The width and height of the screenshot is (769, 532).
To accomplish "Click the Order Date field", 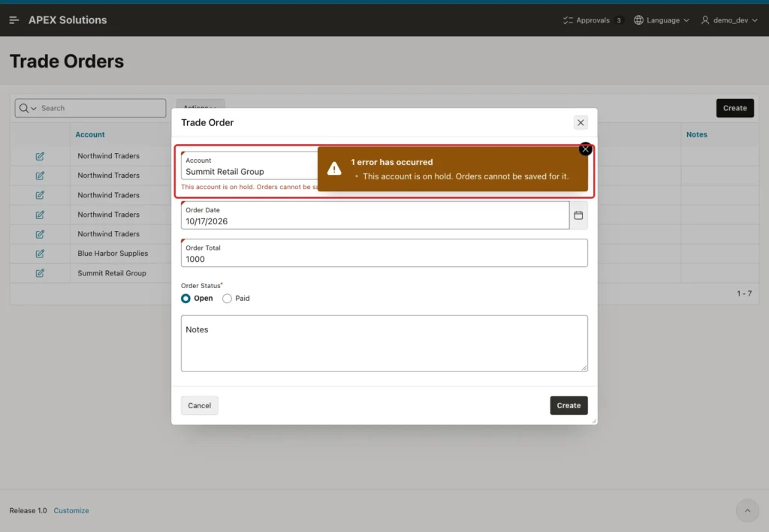I will coord(375,215).
